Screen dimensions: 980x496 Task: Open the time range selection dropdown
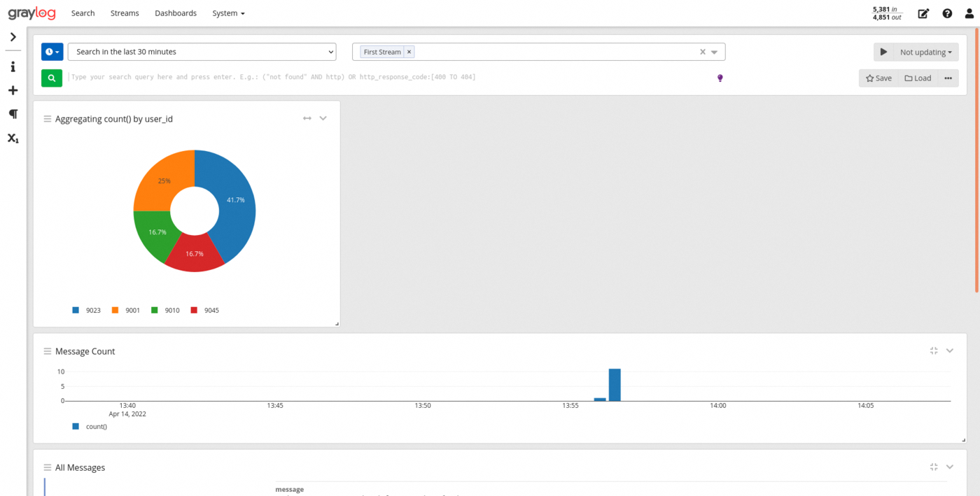tap(202, 52)
